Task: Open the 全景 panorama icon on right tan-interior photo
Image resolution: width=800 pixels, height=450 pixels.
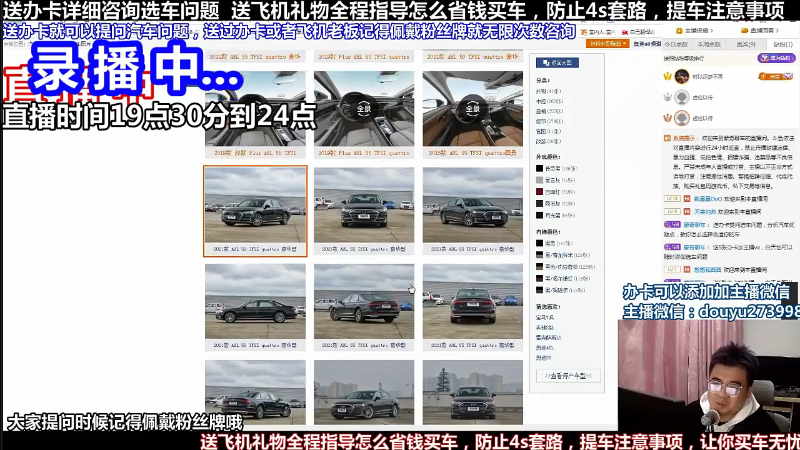Action: pos(472,109)
